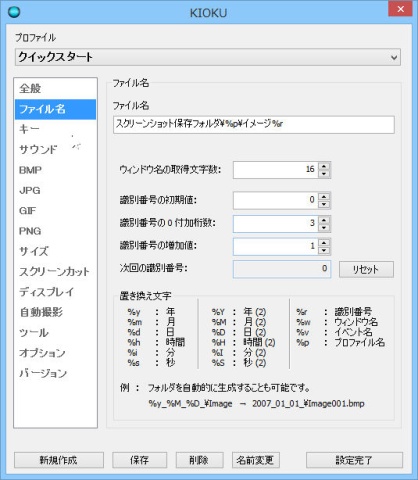Focus the ファイル名 text input field

pyautogui.click(x=254, y=125)
